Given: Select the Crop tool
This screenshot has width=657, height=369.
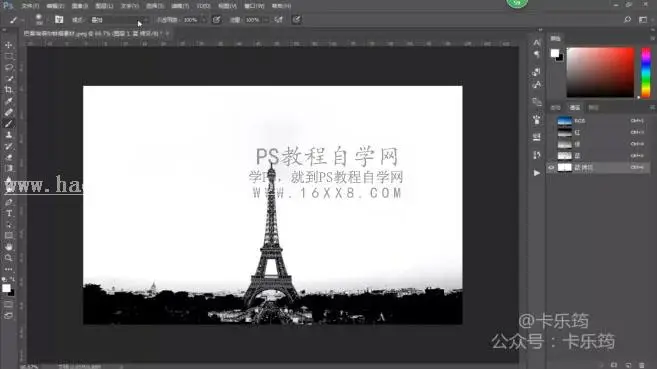Looking at the screenshot, I should [8, 90].
